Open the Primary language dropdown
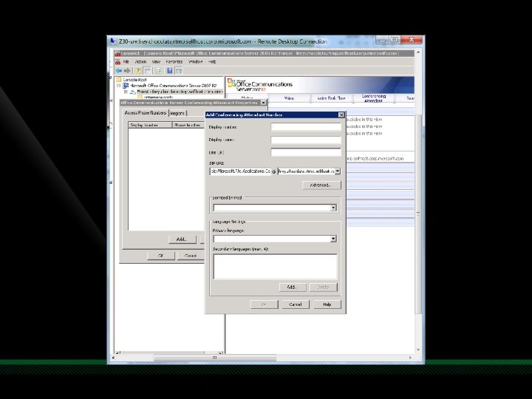 click(333, 239)
